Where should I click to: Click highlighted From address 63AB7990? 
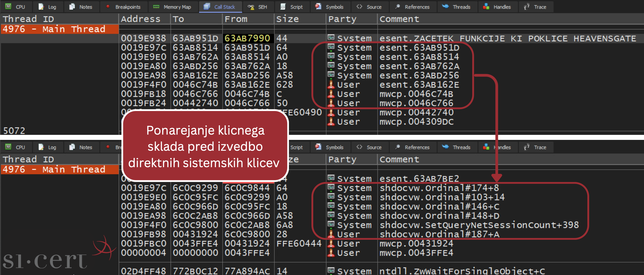pyautogui.click(x=247, y=38)
